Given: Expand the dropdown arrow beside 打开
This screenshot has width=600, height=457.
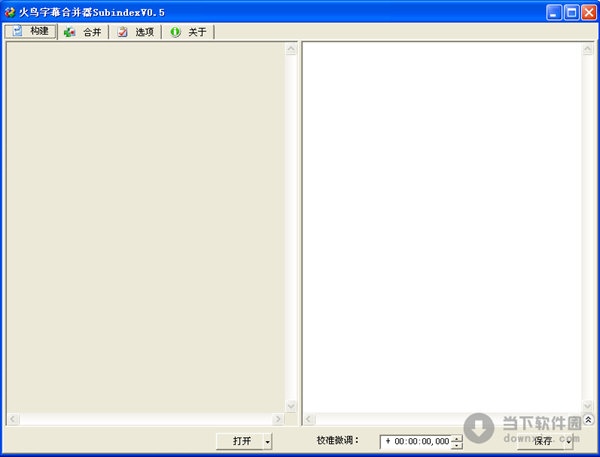Looking at the screenshot, I should (268, 441).
